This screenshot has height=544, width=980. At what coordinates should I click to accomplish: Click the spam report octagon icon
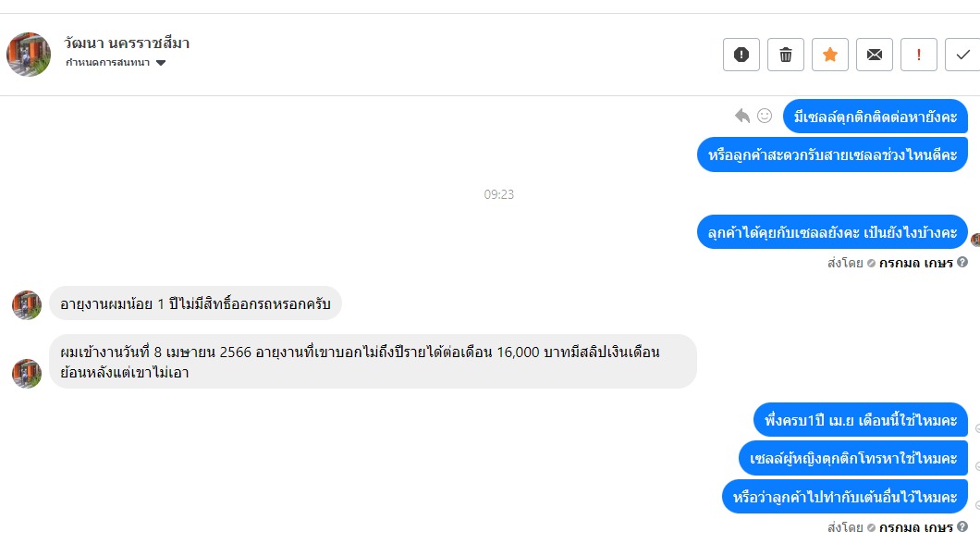coord(741,55)
